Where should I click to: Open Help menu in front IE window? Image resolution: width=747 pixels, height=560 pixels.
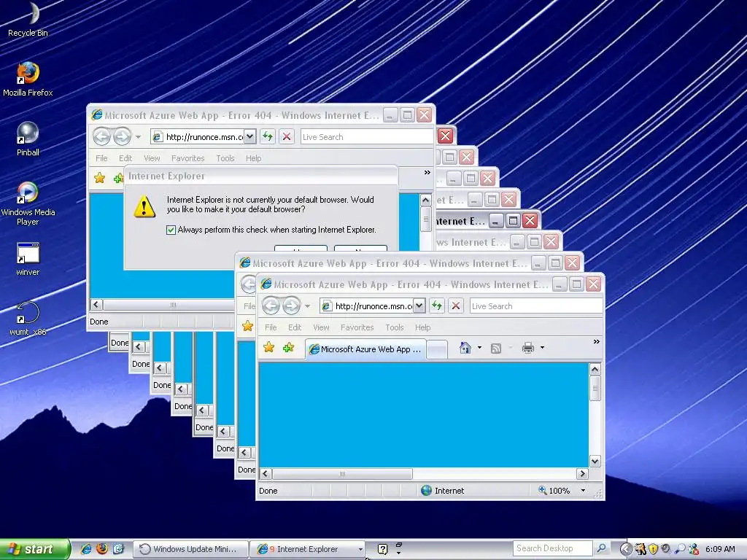(x=422, y=327)
